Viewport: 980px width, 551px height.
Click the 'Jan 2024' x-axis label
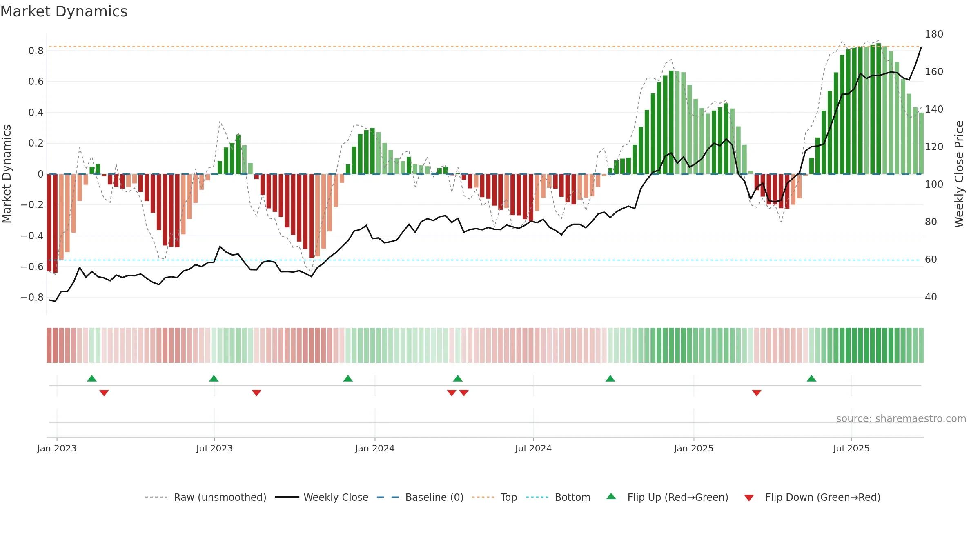pyautogui.click(x=375, y=448)
